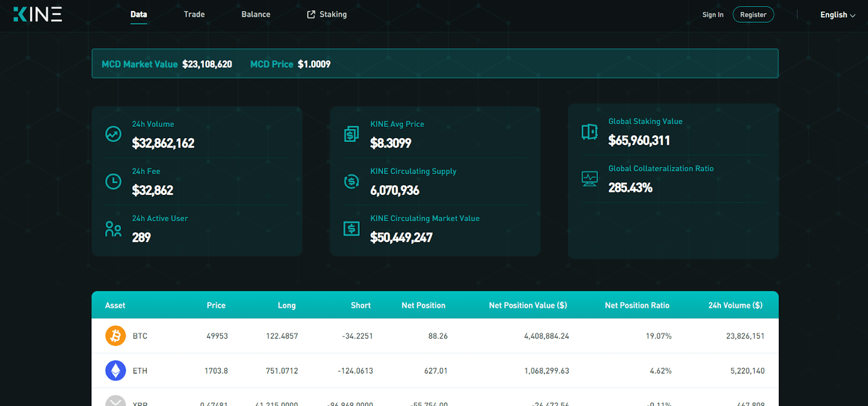Click the Net Position Value ($) header

[528, 305]
